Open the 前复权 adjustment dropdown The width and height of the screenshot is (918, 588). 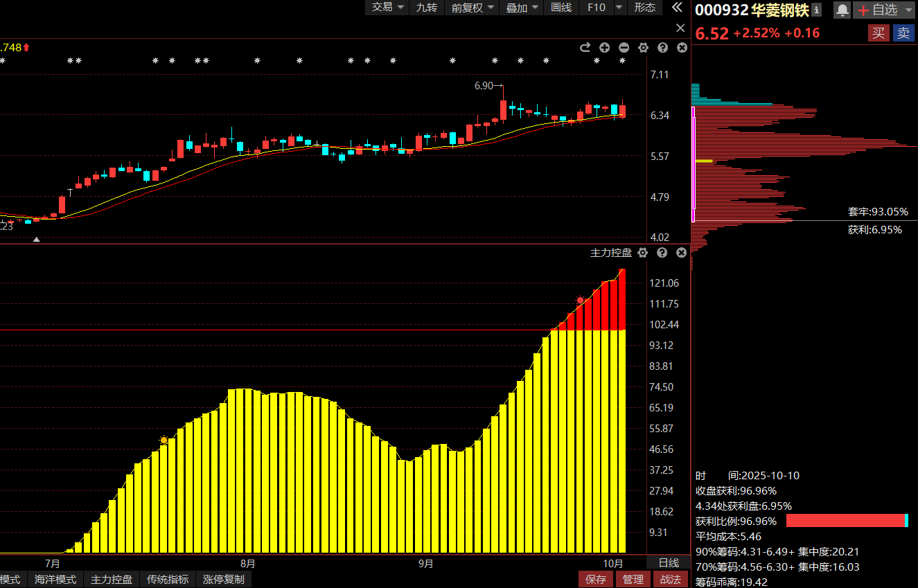pos(473,8)
